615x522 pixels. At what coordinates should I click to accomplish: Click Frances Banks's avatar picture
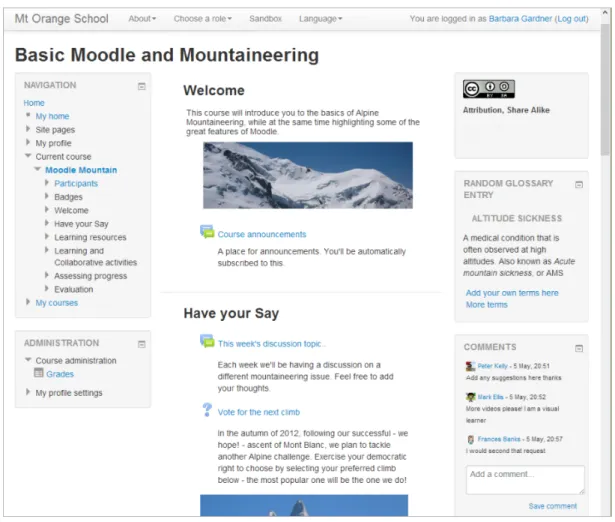click(470, 439)
